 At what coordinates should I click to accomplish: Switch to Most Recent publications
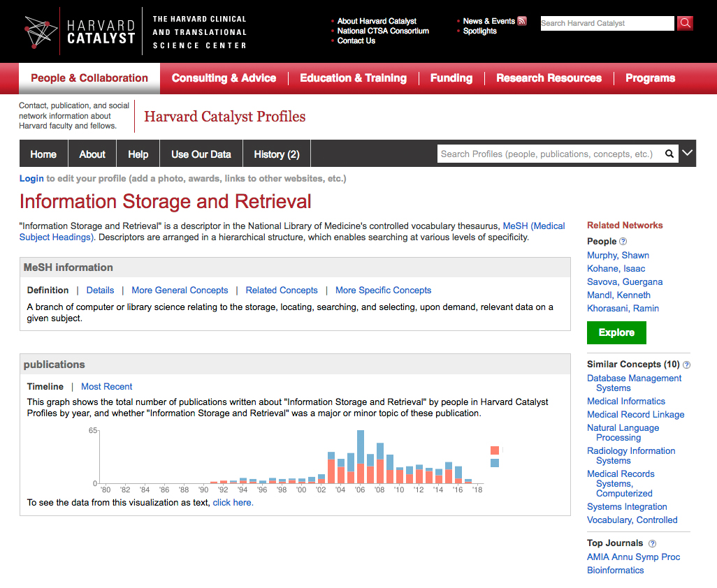[106, 386]
